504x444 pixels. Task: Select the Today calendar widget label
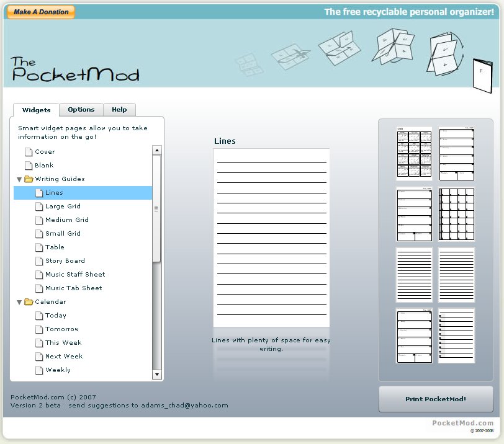coord(56,316)
